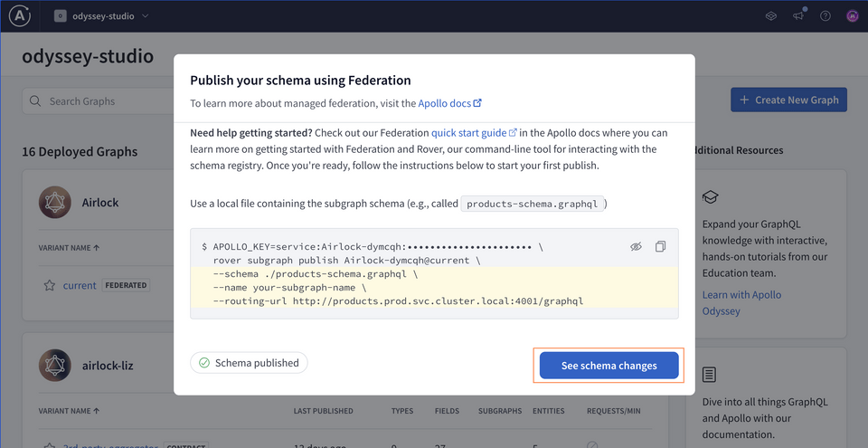
Task: Open the airlock-liz graph name
Action: (x=108, y=366)
